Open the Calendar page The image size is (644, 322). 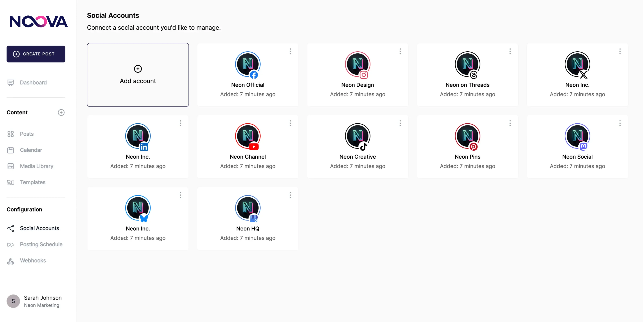tap(31, 150)
